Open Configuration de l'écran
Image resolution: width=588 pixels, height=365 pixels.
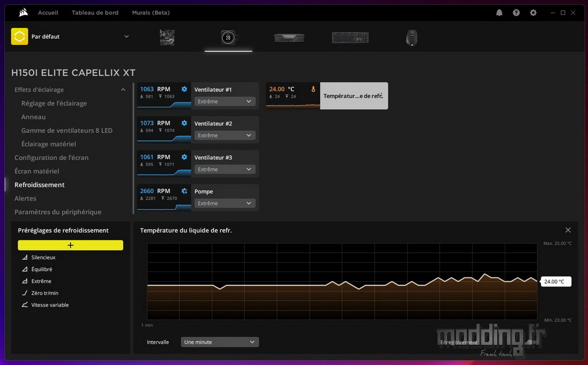(x=51, y=158)
